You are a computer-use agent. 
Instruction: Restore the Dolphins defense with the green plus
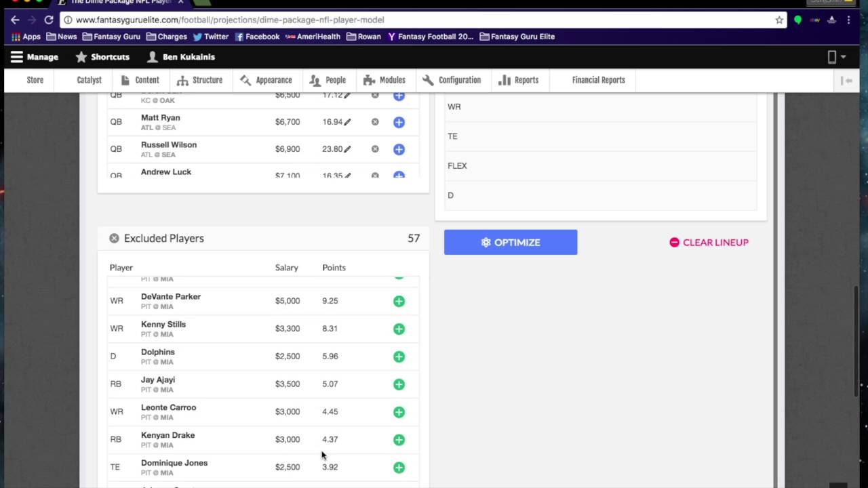pos(399,357)
